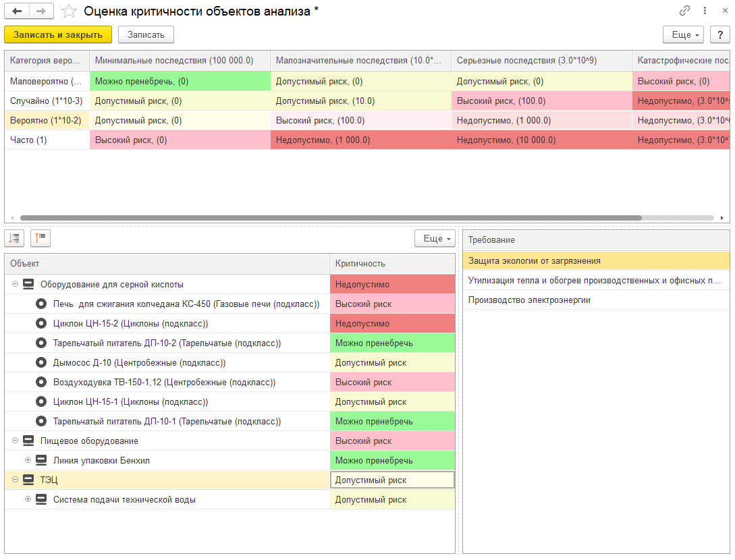This screenshot has width=735, height=560.
Task: Click the icon of Пищевое оборудование
Action: point(28,441)
